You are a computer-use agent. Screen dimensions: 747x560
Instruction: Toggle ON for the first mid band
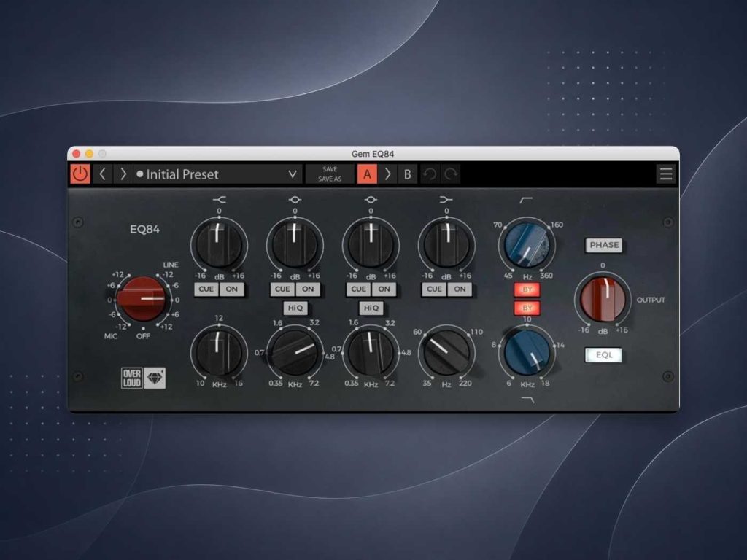click(308, 289)
